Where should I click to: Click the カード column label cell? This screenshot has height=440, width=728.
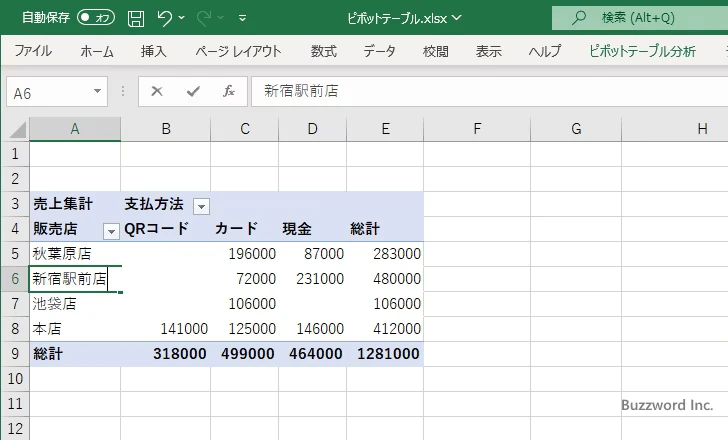click(245, 228)
